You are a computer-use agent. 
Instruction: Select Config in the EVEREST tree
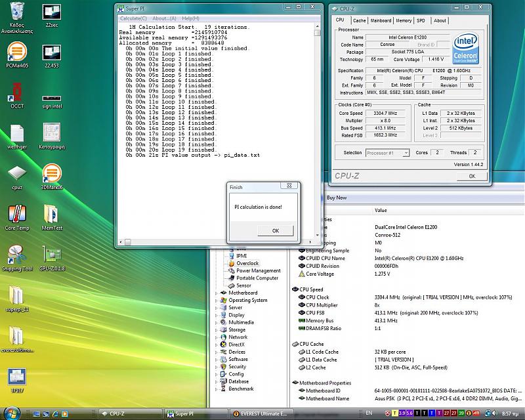tap(236, 374)
